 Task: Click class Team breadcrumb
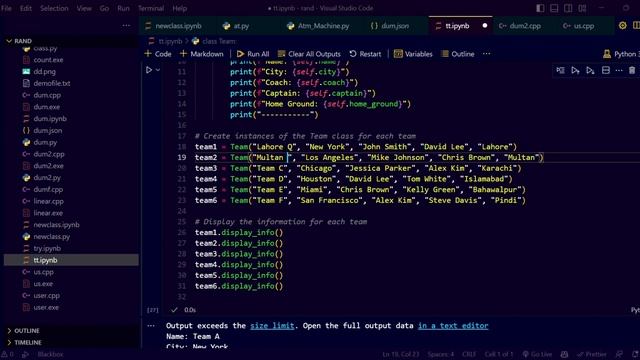point(214,41)
